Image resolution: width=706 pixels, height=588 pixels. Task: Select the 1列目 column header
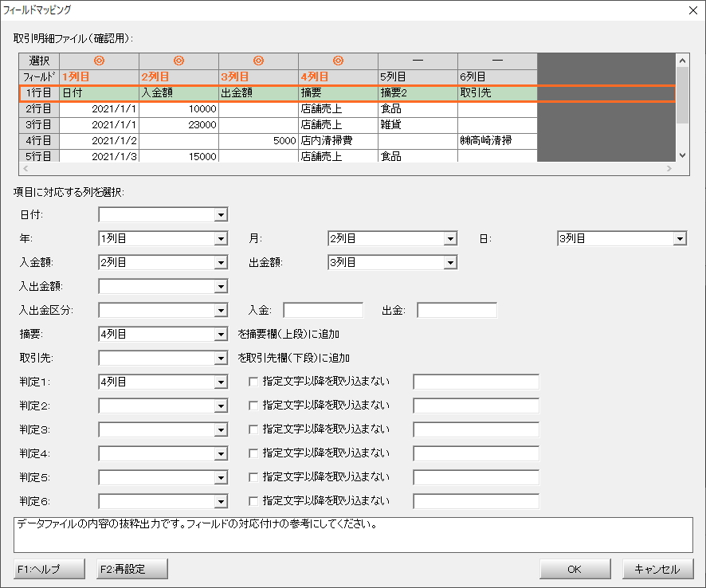99,76
